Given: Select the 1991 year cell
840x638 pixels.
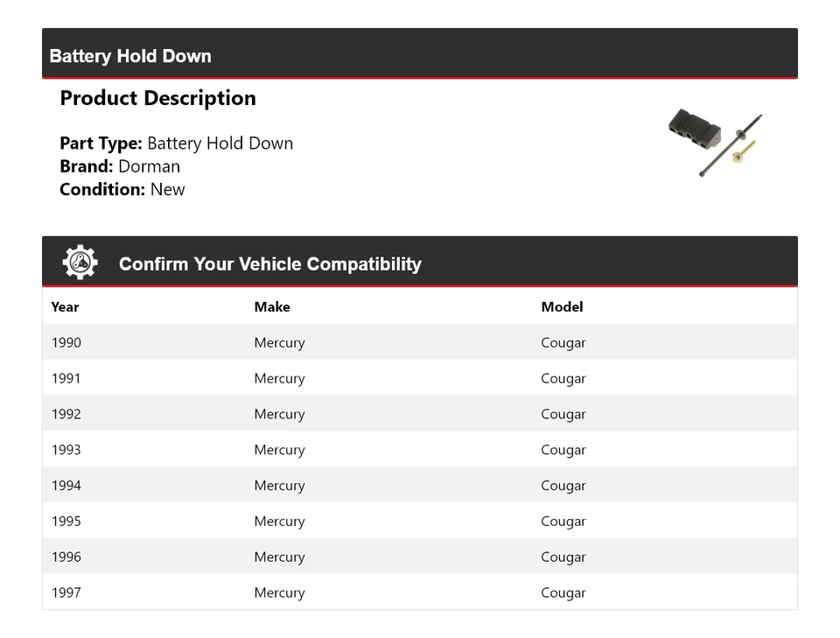Looking at the screenshot, I should tap(66, 379).
